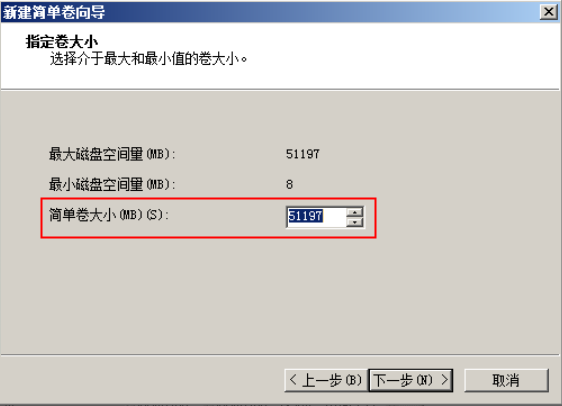Click the 简单卷大小(MB)(S) label
Viewport: 562px width, 406px height.
pyautogui.click(x=109, y=215)
